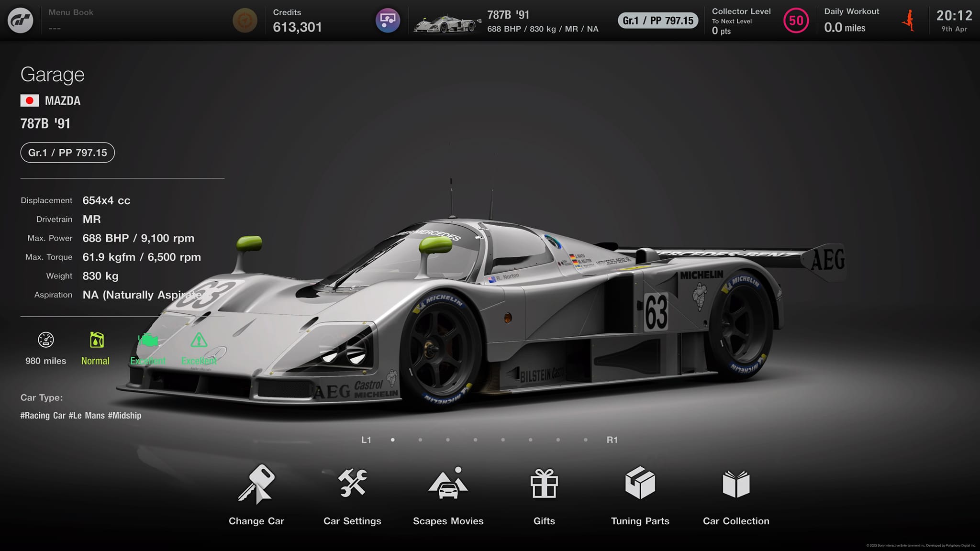Click the header Gr.1 / PP 797.15 badge
This screenshot has height=551, width=980.
click(x=658, y=21)
